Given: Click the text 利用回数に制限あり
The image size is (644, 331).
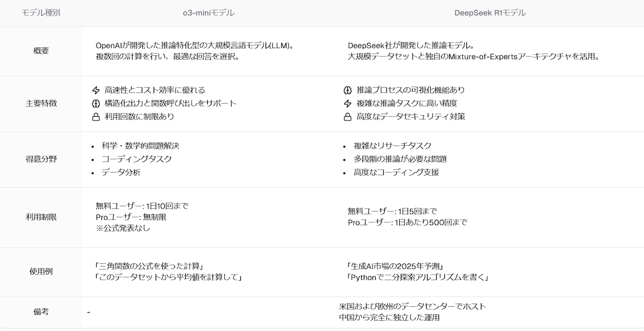Looking at the screenshot, I should (x=140, y=117).
